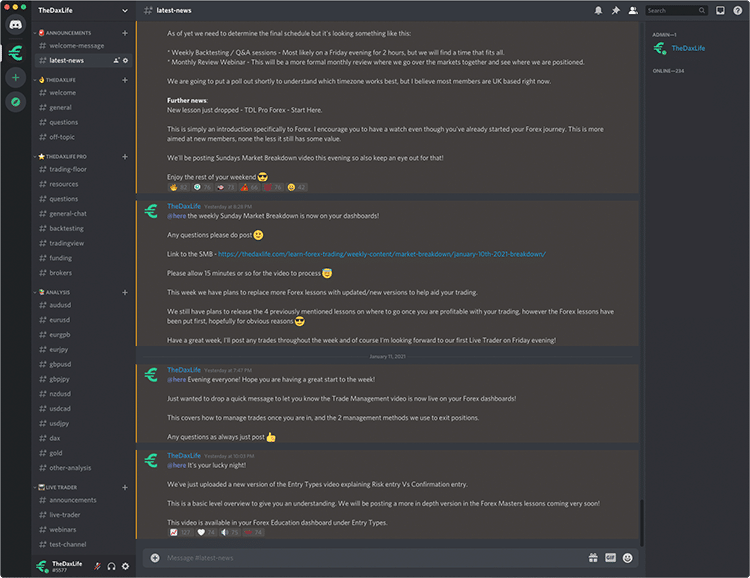Open Explore Public Servers compass icon
The width and height of the screenshot is (750, 578).
16,102
